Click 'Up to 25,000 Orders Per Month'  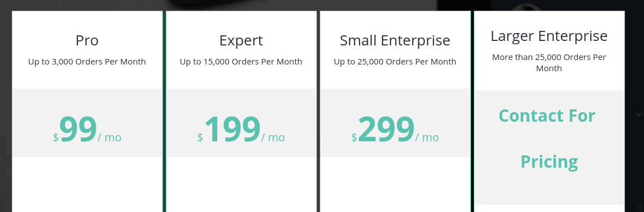(x=395, y=62)
